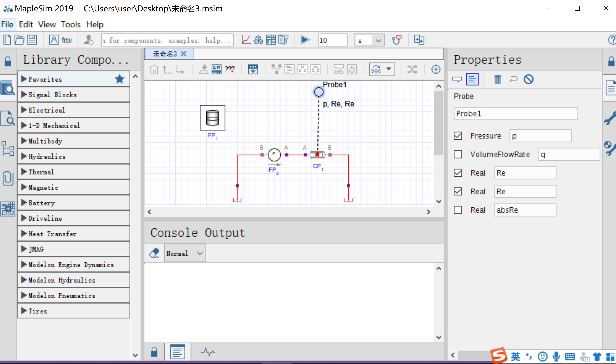Expand the Modelon Hydraulics library
This screenshot has width=616, height=364.
[74, 280]
